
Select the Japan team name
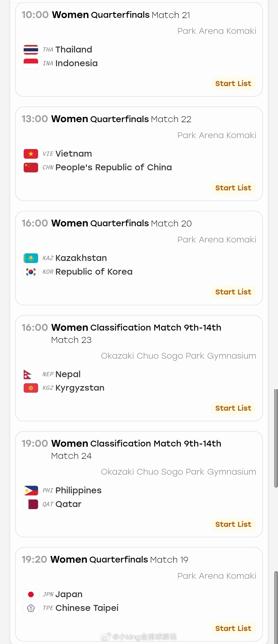point(69,594)
